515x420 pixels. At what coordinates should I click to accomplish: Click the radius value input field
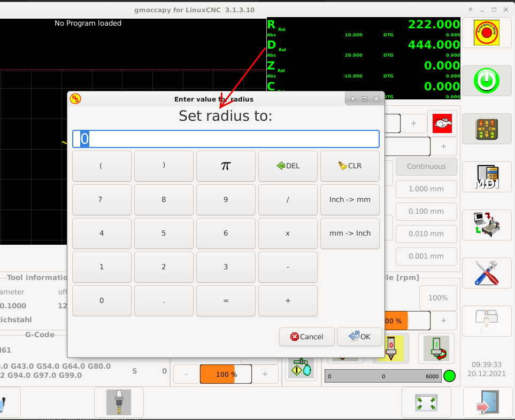[x=226, y=139]
